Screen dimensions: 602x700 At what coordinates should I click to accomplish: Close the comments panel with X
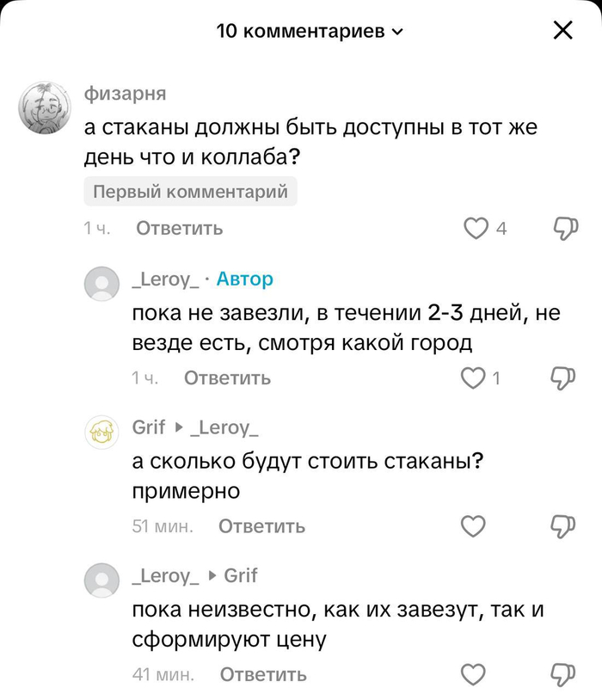pyautogui.click(x=562, y=31)
